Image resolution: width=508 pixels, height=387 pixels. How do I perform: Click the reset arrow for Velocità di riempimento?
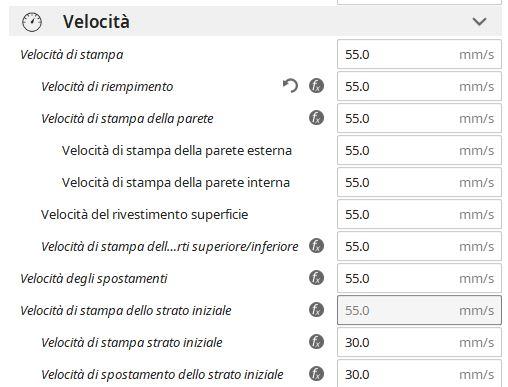[x=290, y=86]
